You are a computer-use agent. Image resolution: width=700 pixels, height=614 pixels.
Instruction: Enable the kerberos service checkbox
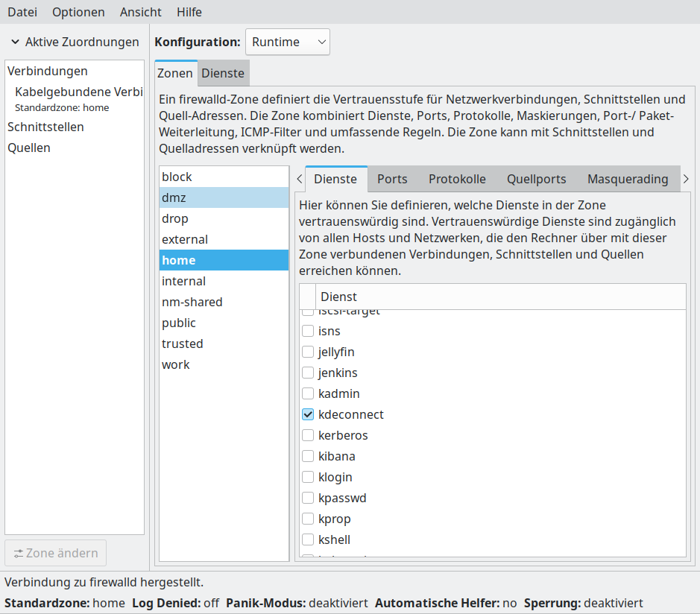[x=308, y=435]
